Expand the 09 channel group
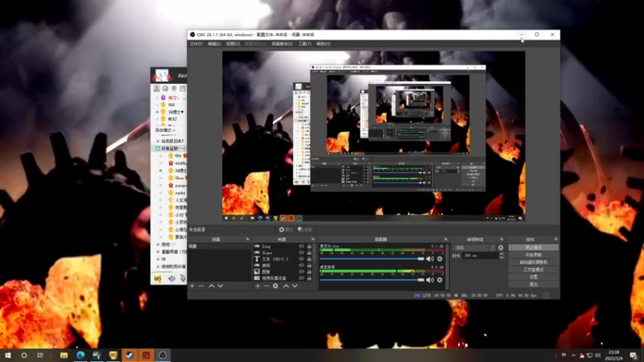The width and height of the screenshot is (644, 362). point(158,259)
